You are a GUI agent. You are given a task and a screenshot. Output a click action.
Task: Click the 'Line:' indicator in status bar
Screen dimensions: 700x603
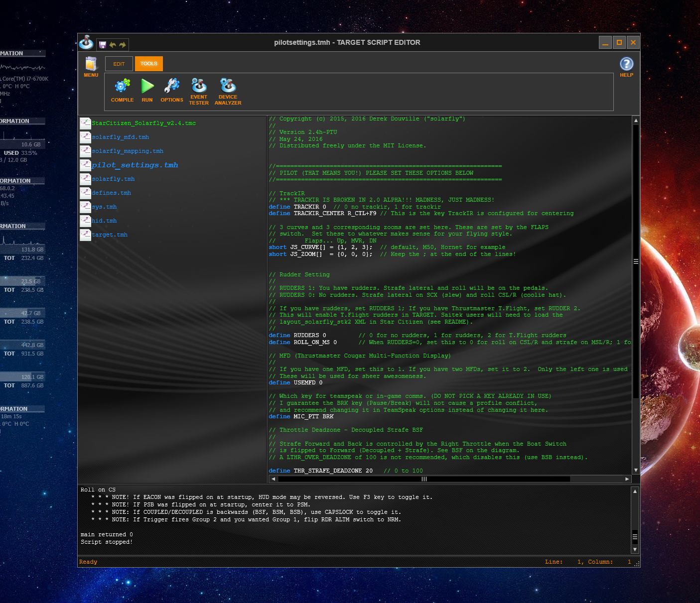coord(554,562)
